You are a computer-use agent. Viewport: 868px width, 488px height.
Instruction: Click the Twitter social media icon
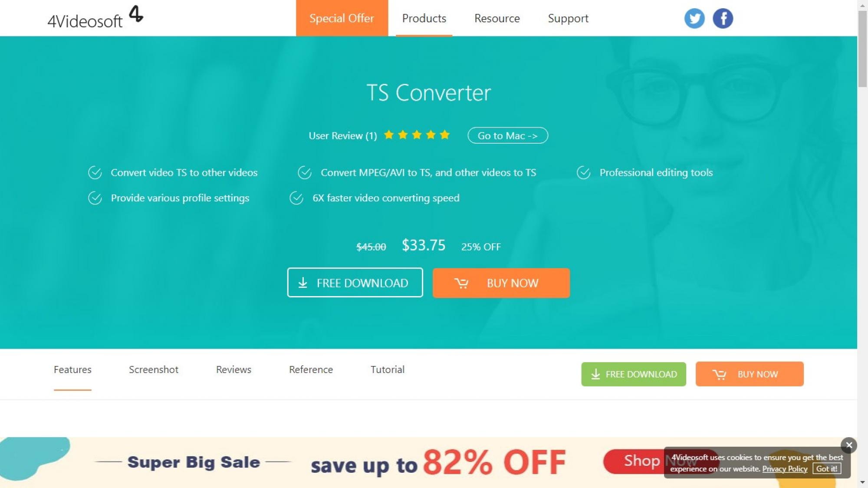click(694, 18)
